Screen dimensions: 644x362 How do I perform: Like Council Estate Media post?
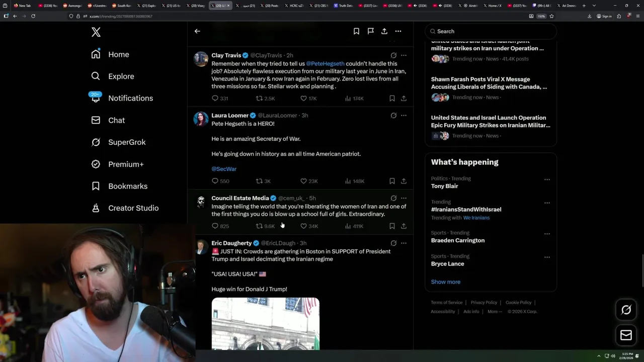tap(309, 226)
